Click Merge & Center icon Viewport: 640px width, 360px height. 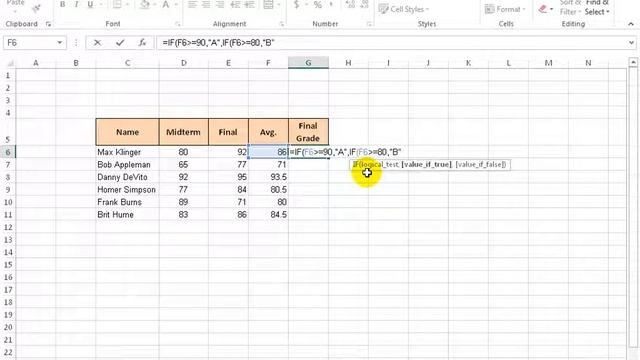268,4
